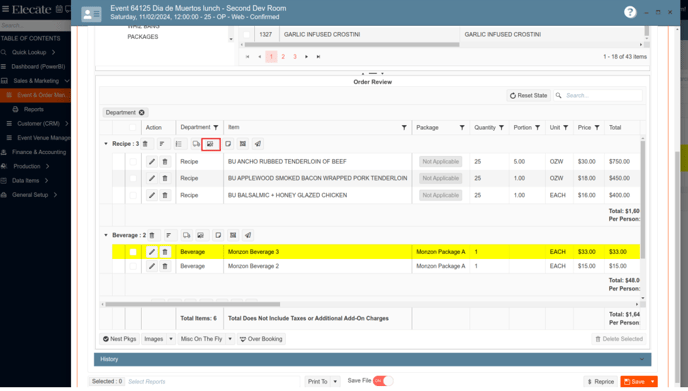
Task: Check the BU ANCHO RUBBED TENDERLOIN row checkbox
Action: pyautogui.click(x=133, y=162)
